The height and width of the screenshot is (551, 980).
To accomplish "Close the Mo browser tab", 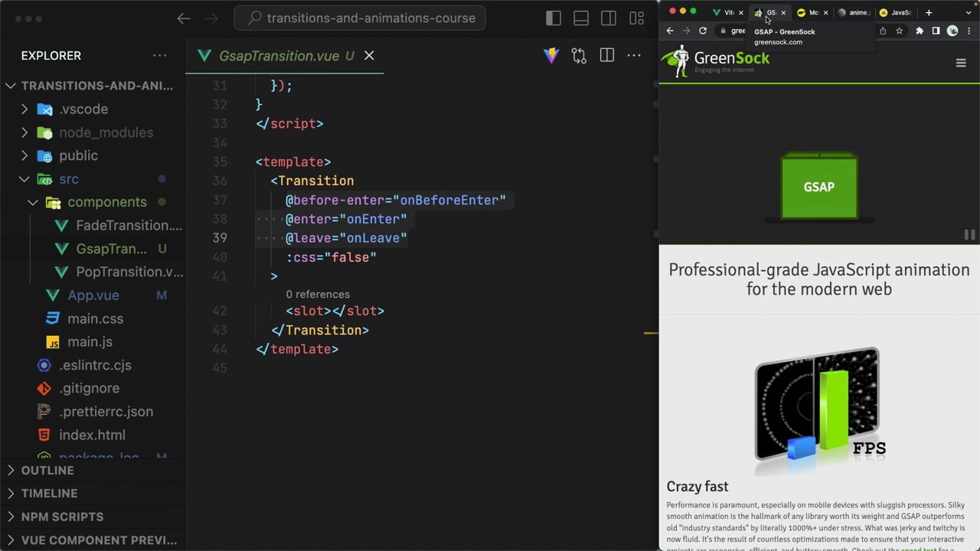I will [x=825, y=12].
